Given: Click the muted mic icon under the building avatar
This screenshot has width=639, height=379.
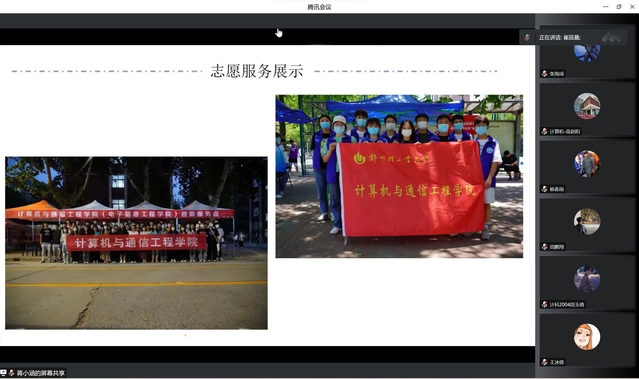Looking at the screenshot, I should click(544, 131).
